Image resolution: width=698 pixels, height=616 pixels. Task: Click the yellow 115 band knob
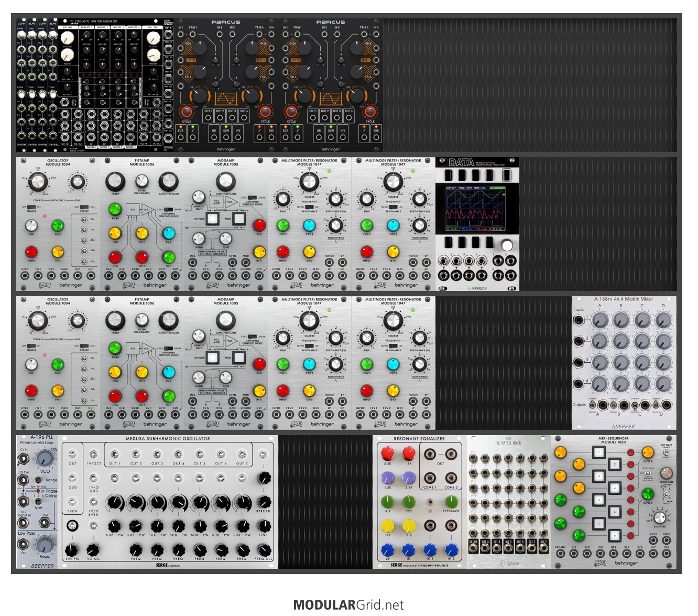(387, 526)
